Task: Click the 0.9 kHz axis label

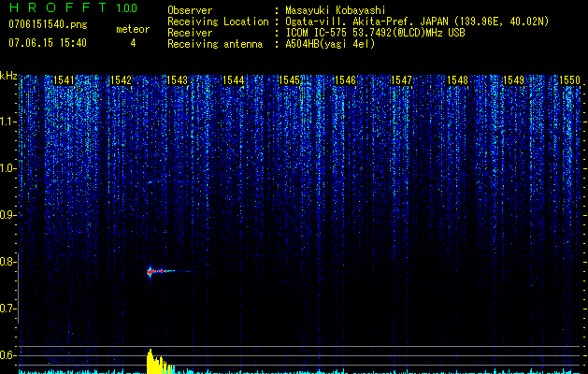Action: click(x=7, y=215)
